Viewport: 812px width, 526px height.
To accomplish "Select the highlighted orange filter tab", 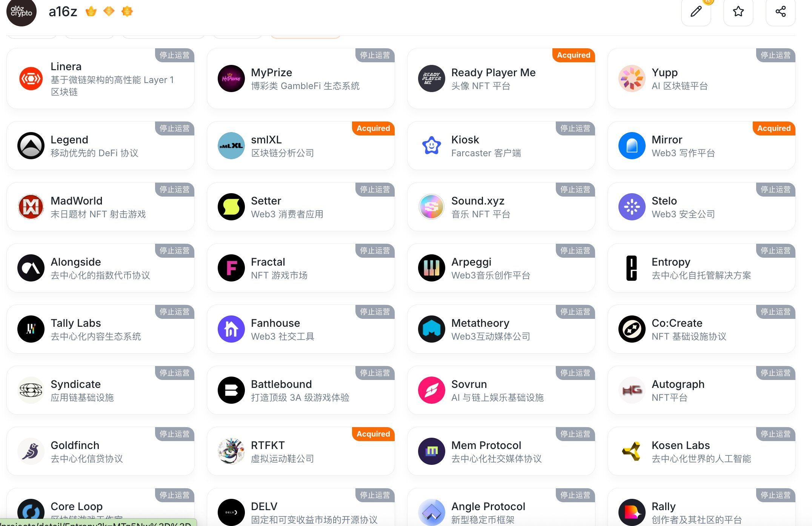I will tap(306, 36).
